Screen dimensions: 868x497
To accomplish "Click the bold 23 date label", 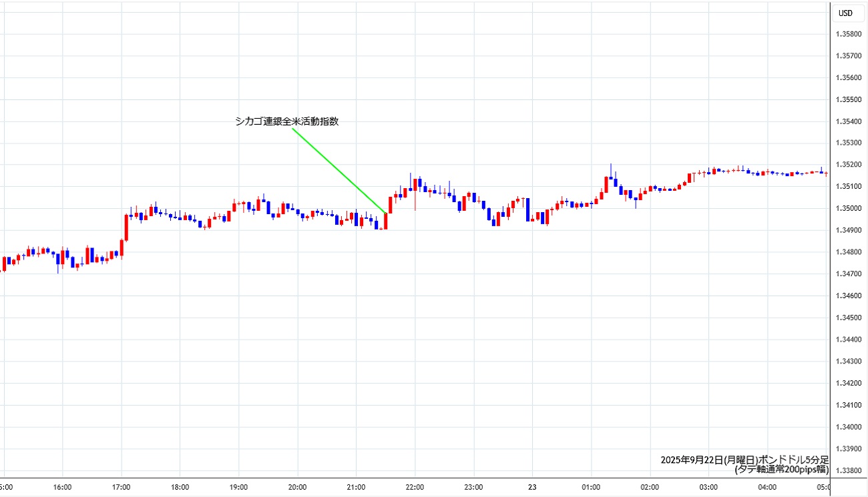I will click(x=532, y=487).
